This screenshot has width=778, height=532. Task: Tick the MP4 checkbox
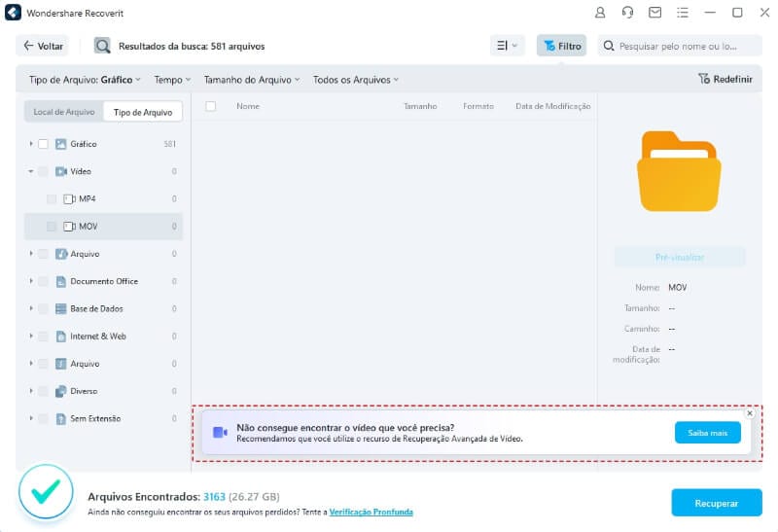52,199
